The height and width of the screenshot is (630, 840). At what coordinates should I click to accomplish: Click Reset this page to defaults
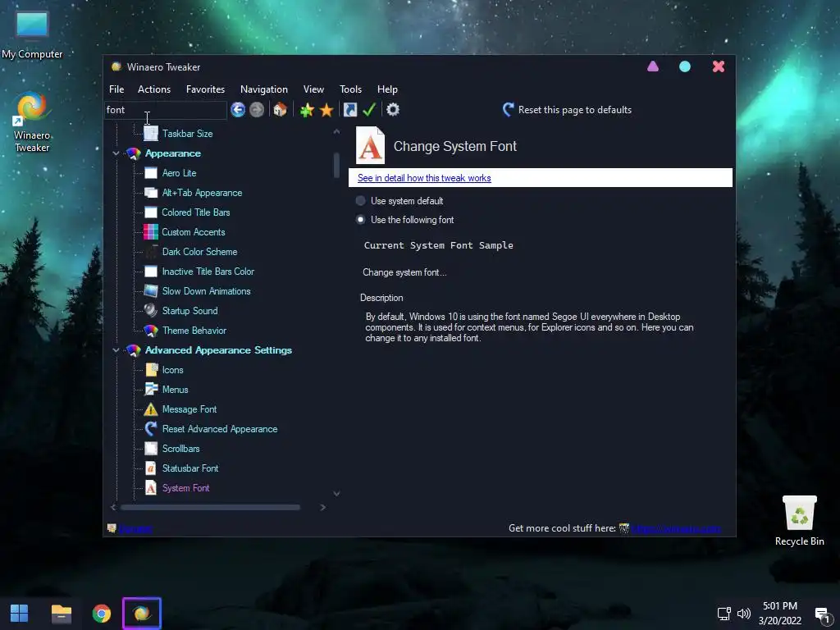pos(567,110)
